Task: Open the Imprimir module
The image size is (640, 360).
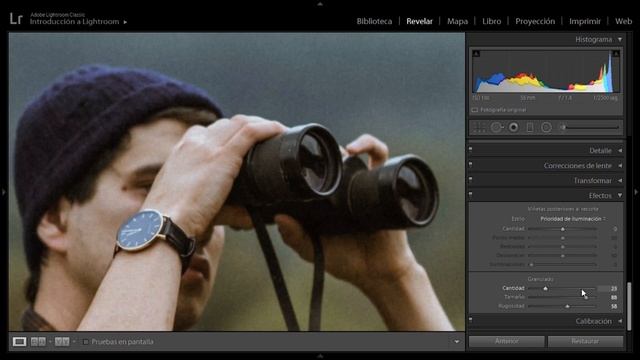Action: [585, 21]
